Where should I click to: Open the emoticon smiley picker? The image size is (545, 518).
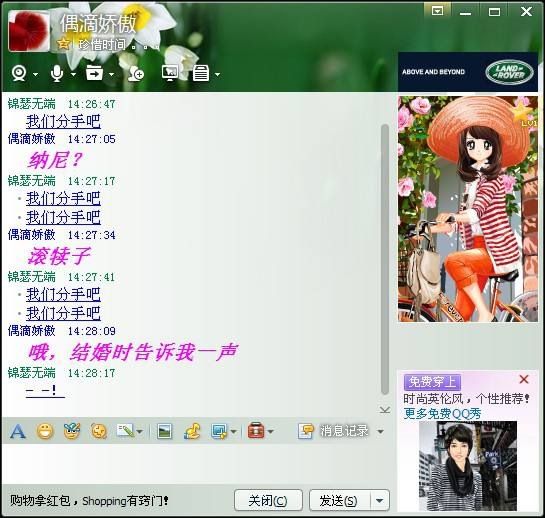point(45,431)
